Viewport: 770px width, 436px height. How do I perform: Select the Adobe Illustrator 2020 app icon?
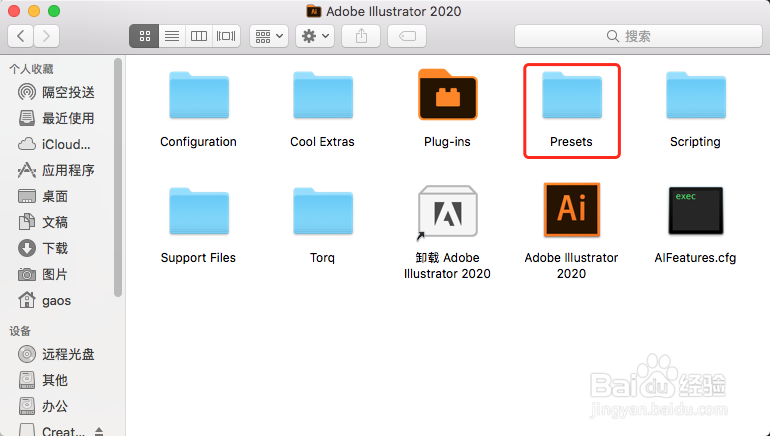pyautogui.click(x=572, y=210)
